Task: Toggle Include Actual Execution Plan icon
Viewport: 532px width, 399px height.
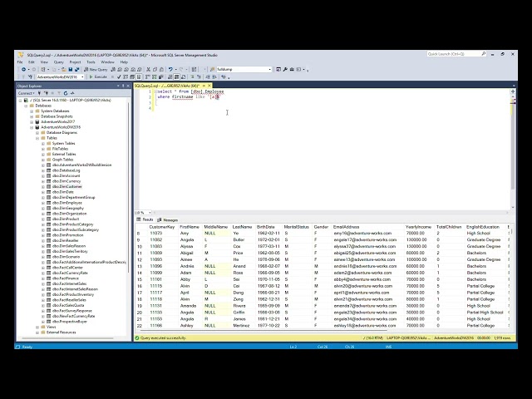Action: pos(148,77)
